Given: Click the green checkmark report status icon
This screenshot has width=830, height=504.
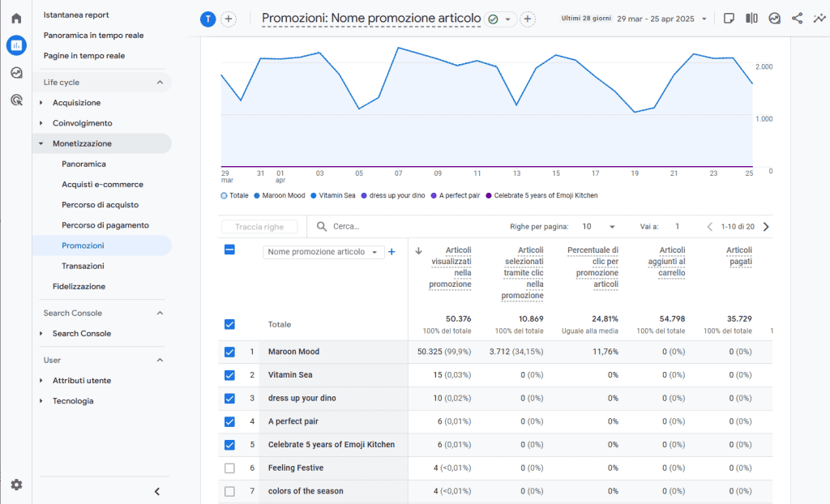Looking at the screenshot, I should [493, 19].
